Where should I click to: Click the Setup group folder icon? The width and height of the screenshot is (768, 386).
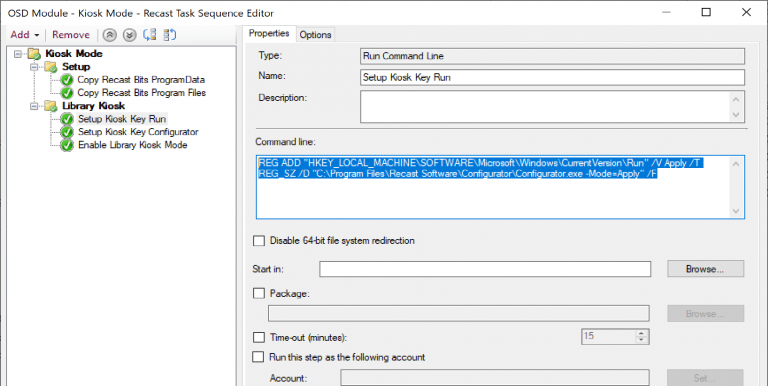pos(50,67)
